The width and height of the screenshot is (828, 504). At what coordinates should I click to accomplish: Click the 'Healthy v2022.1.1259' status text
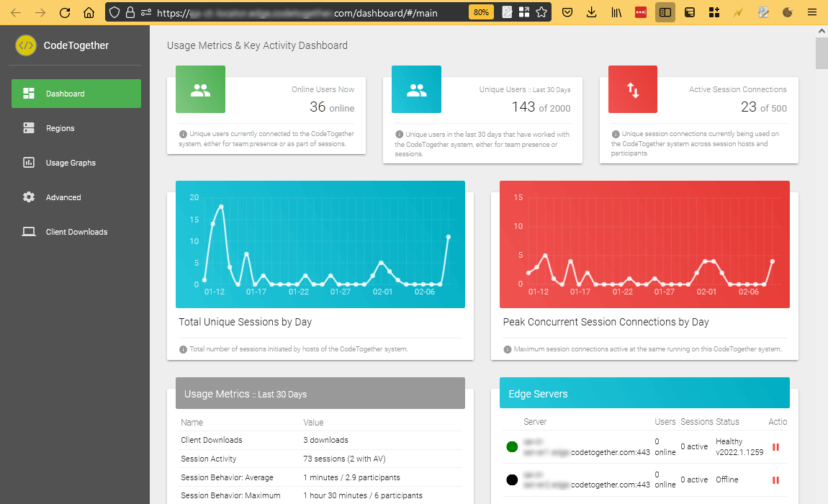point(740,447)
